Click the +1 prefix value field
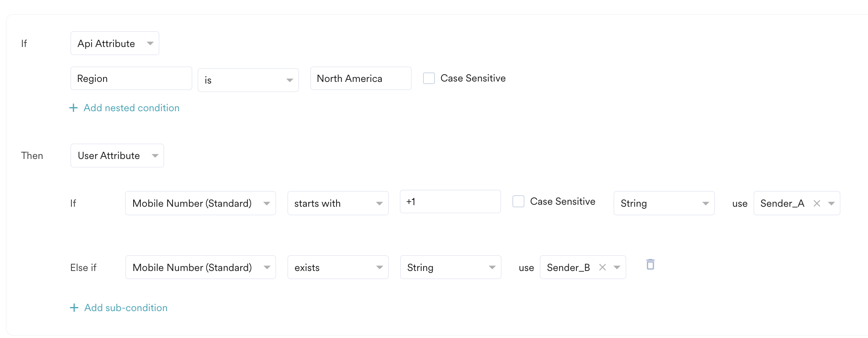This screenshot has width=868, height=338. point(450,202)
